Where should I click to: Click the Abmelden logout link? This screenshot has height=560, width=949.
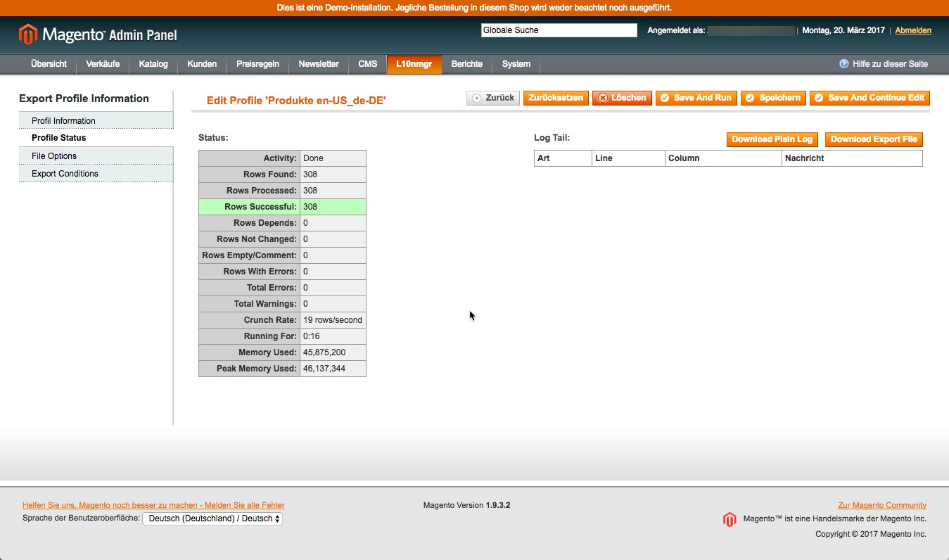tap(912, 31)
